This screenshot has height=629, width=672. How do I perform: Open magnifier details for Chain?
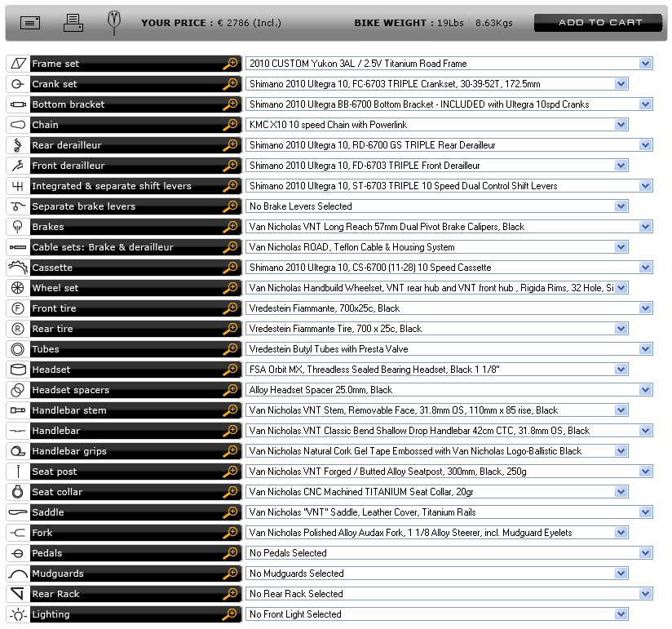point(231,125)
